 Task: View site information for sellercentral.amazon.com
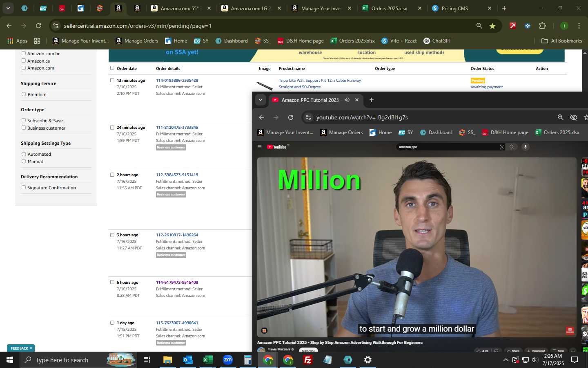[x=56, y=26]
